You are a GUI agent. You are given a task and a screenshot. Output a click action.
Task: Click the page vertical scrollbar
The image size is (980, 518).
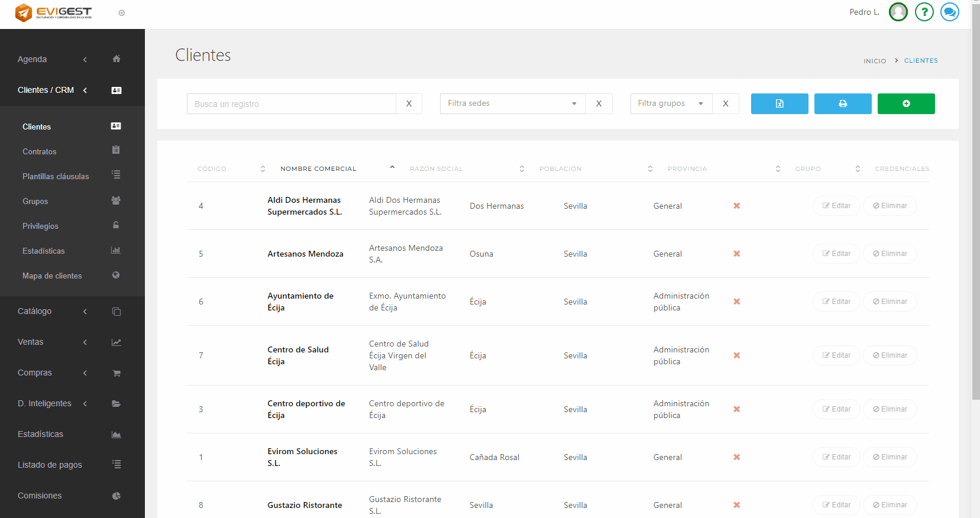[975, 201]
